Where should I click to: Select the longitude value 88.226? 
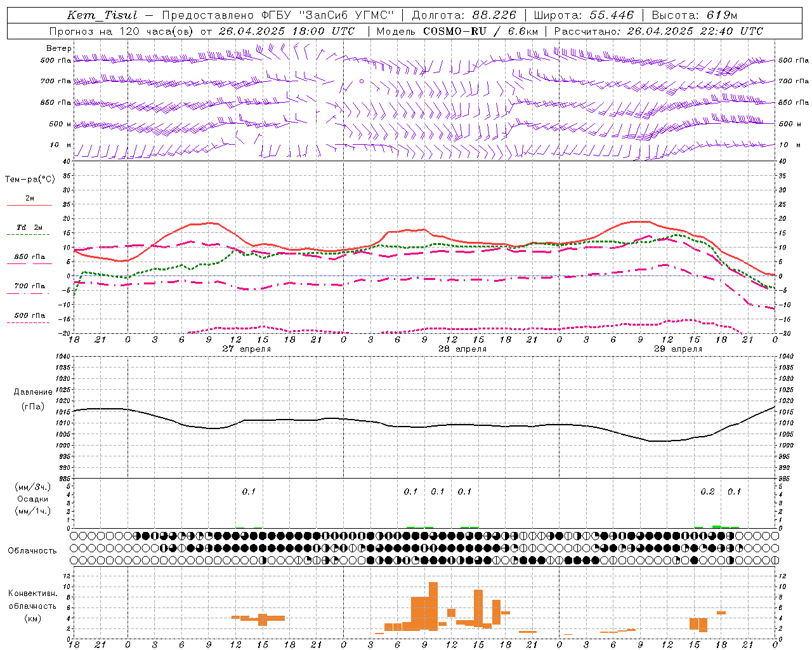point(494,15)
